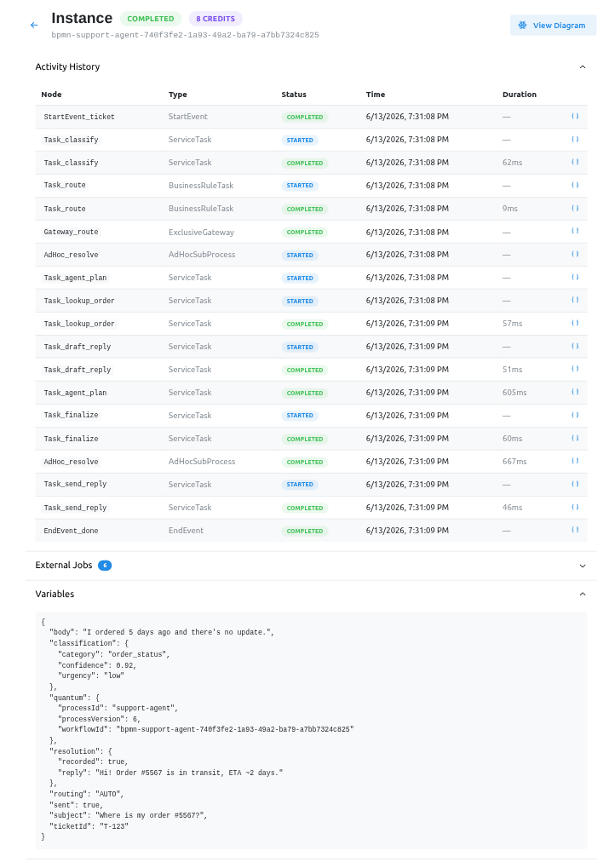Open details icon for started Task_lookup_order
This screenshot has width=609, height=868.
click(x=575, y=300)
